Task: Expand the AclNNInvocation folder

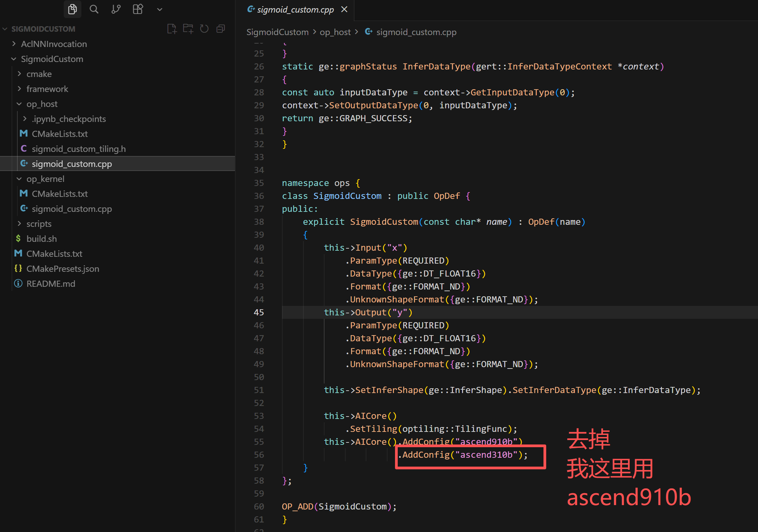Action: pos(54,44)
